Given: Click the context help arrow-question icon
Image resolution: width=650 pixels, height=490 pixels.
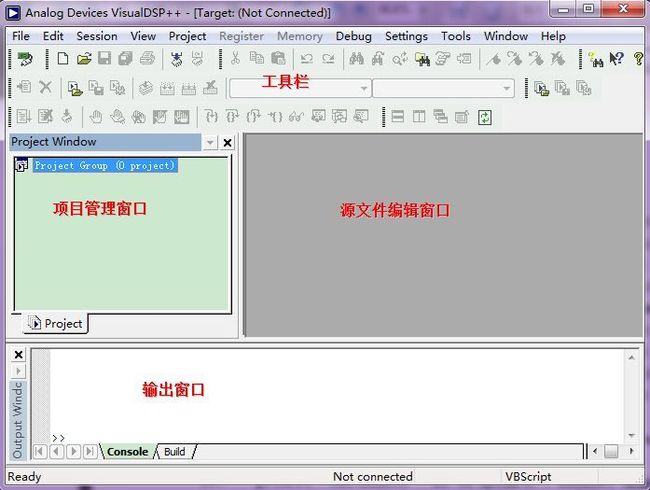Looking at the screenshot, I should pos(617,58).
